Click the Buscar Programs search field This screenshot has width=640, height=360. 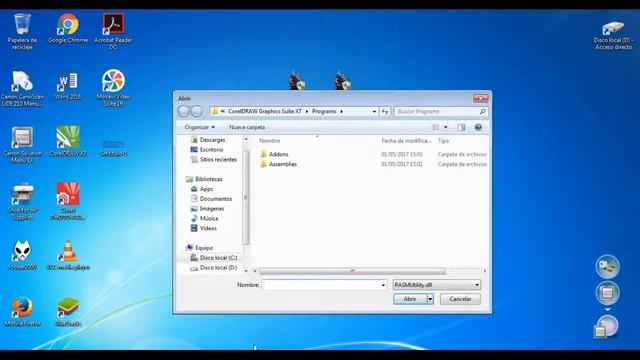[436, 111]
